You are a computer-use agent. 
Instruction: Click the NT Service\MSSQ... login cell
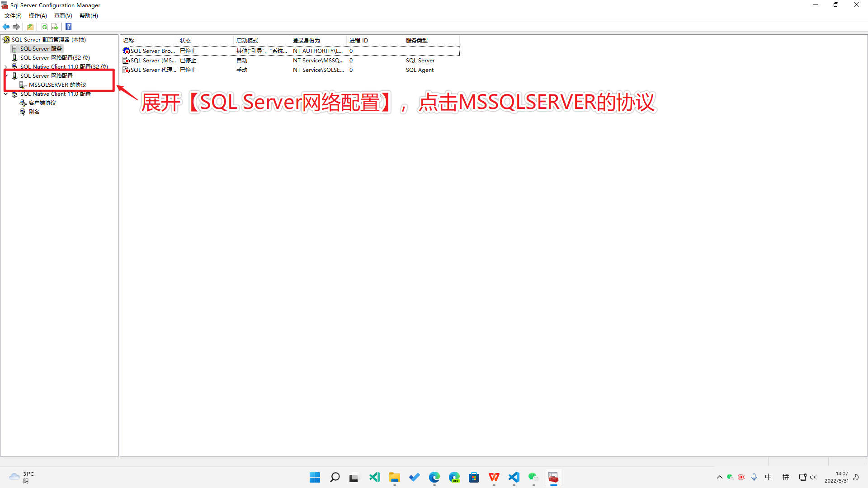(x=318, y=61)
